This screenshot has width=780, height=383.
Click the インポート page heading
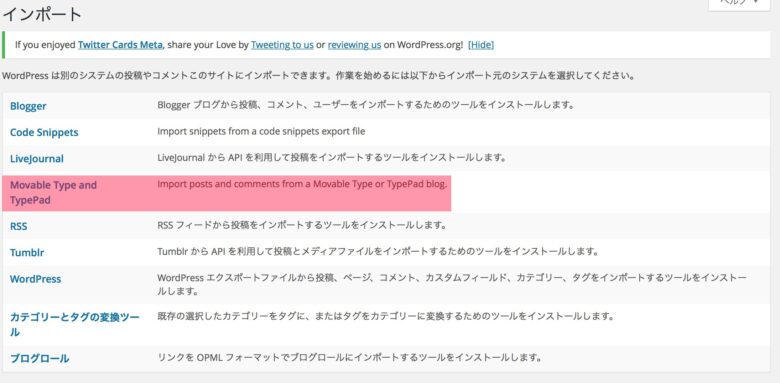tap(42, 14)
